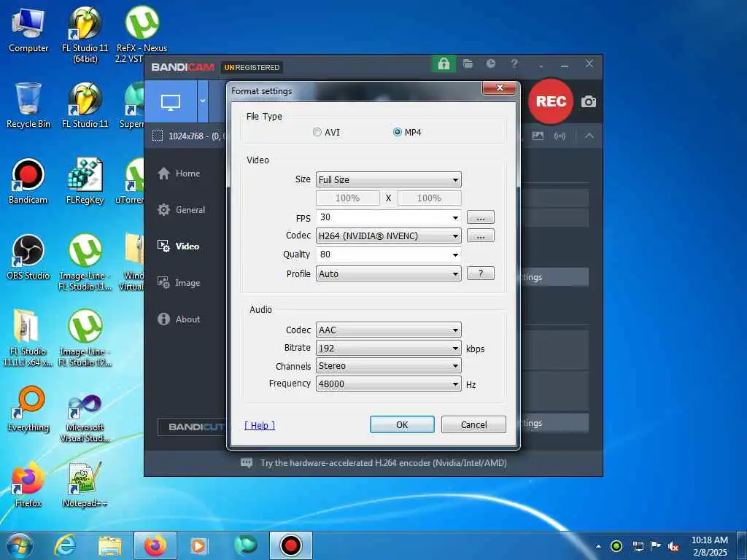
Task: Open the Firefox desktop shortcut
Action: (28, 485)
